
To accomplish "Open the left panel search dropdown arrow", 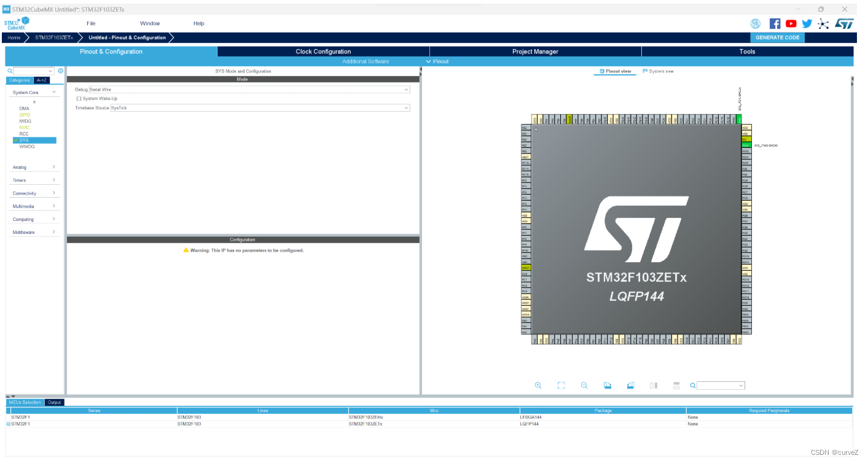I will [x=51, y=71].
